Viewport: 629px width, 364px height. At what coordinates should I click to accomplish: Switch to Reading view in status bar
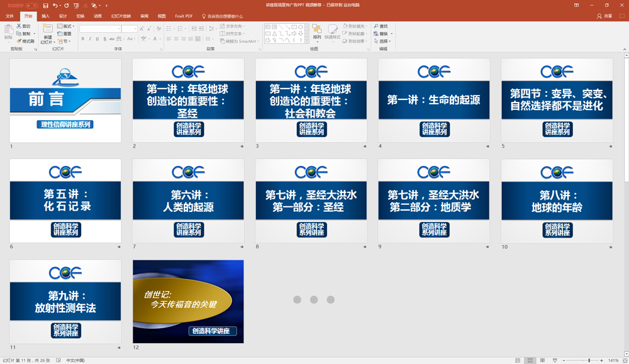[x=541, y=360]
